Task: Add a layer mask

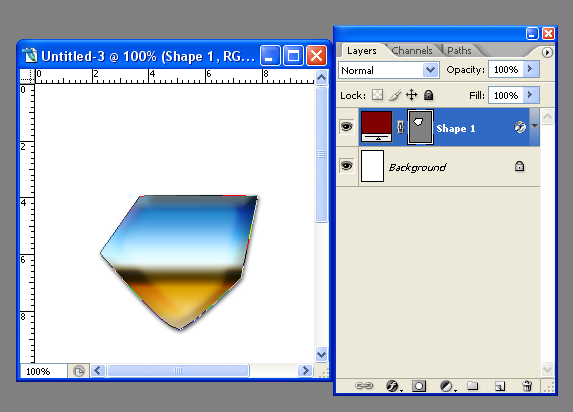Action: [419, 386]
